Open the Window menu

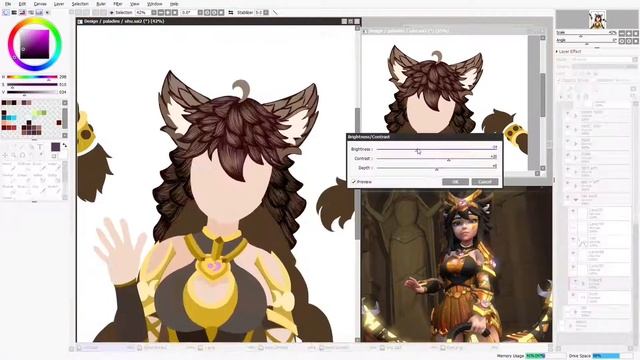pos(155,4)
